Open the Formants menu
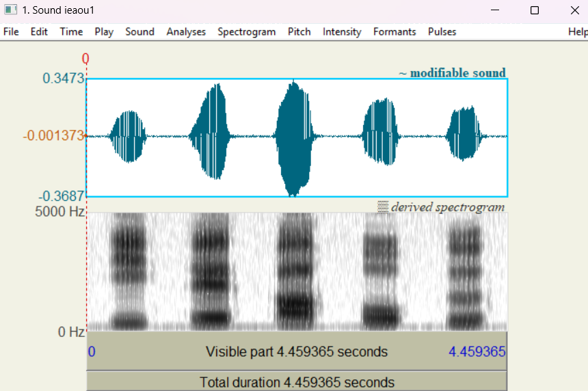Image resolution: width=588 pixels, height=391 pixels. pyautogui.click(x=395, y=32)
